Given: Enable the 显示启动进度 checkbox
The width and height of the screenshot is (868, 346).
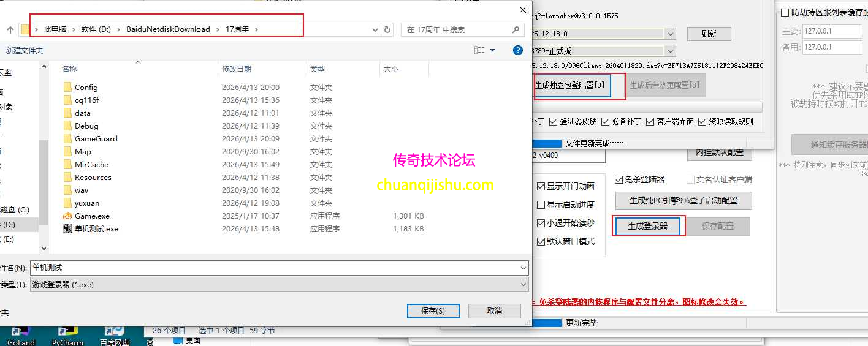Looking at the screenshot, I should pos(541,205).
